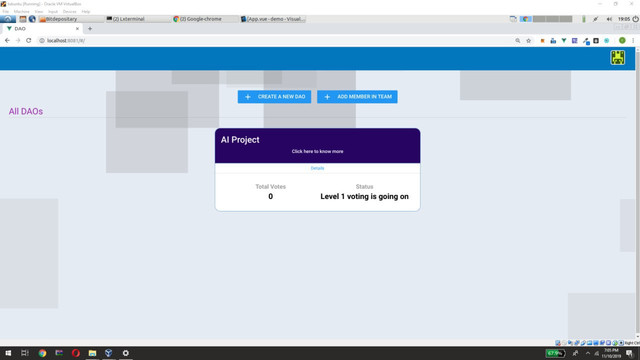Viewport: 640px width, 360px height.
Task: Click the volume icon in the Lubuntu panel
Action: tap(609, 19)
